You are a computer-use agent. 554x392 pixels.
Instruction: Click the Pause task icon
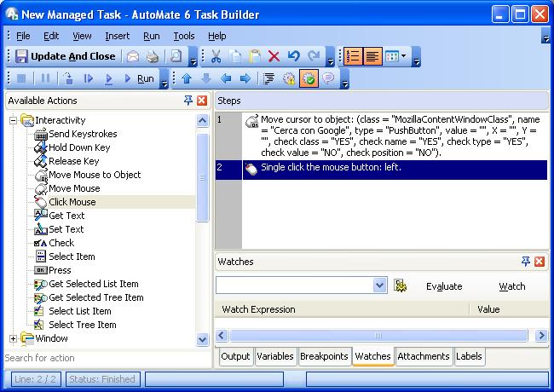[45, 78]
